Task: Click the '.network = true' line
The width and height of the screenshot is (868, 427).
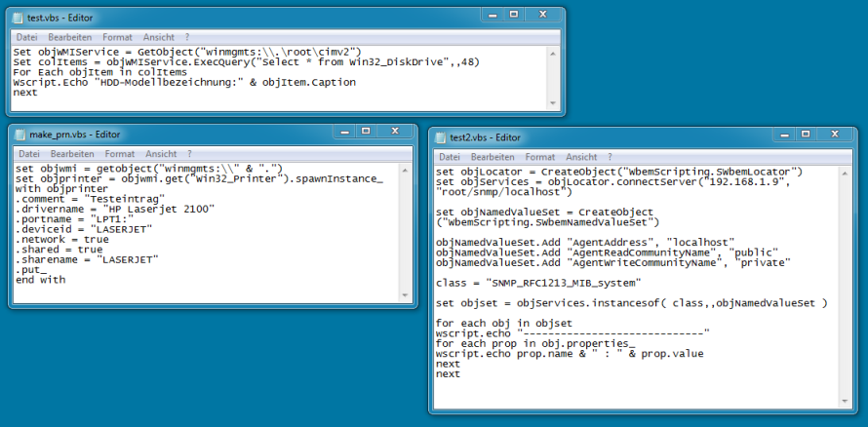Action: [62, 240]
